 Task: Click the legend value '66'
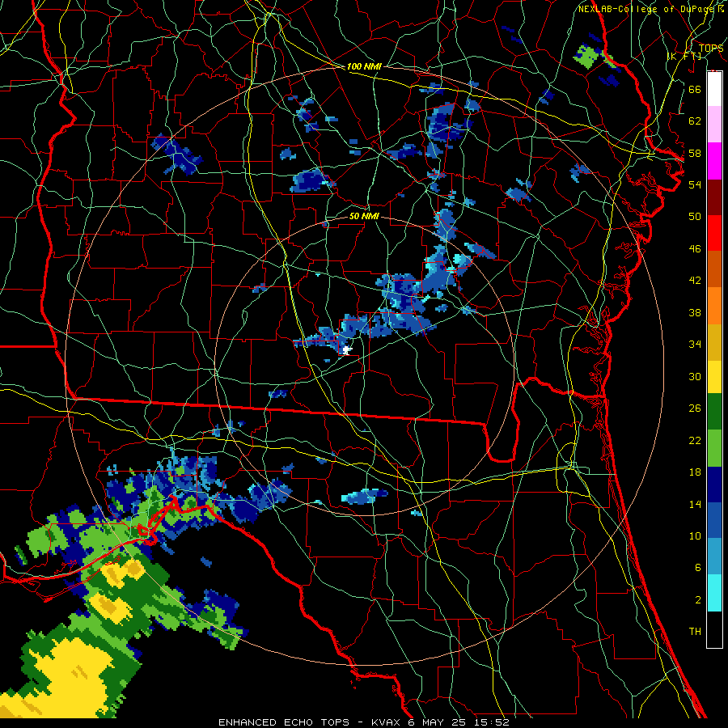[695, 89]
